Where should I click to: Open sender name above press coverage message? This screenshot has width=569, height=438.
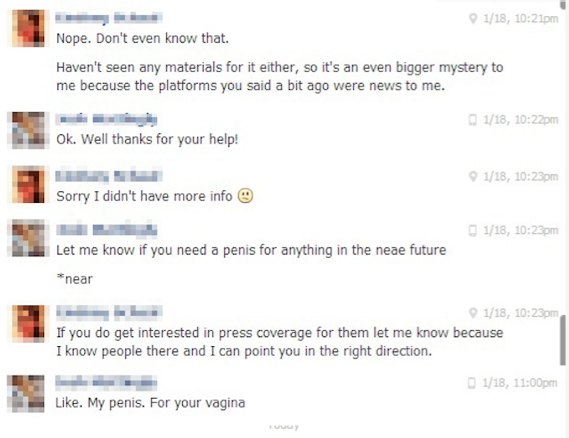point(109,312)
